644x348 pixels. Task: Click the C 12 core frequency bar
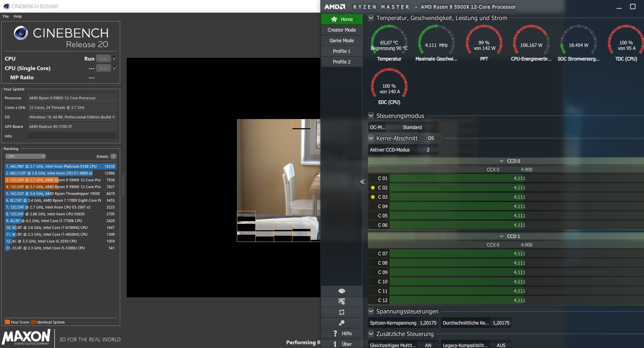coord(516,300)
